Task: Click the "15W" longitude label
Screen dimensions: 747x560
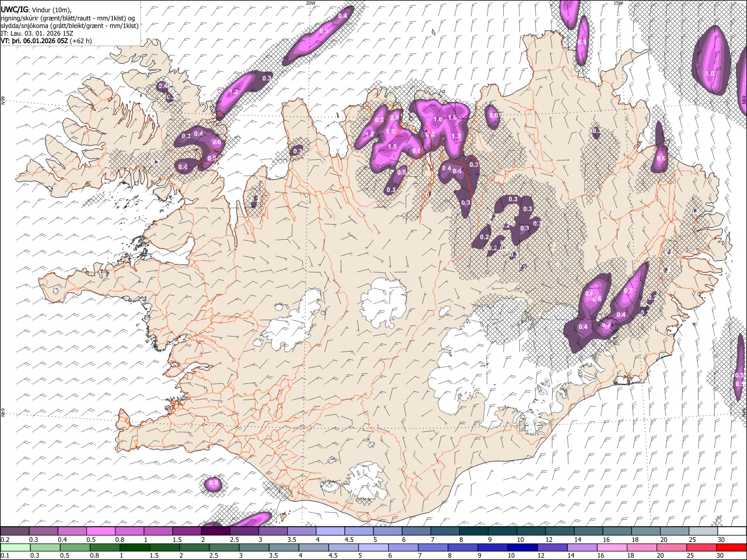Action: [618, 3]
